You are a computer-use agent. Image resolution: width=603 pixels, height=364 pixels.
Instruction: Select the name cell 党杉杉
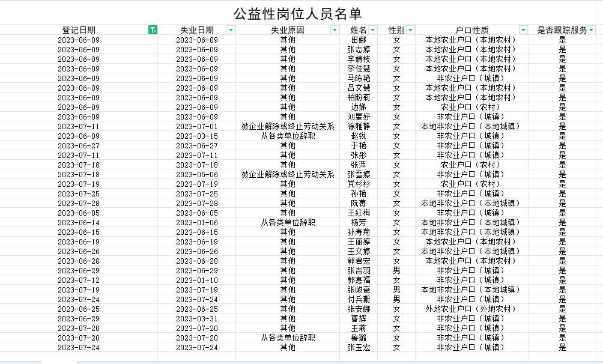click(359, 184)
